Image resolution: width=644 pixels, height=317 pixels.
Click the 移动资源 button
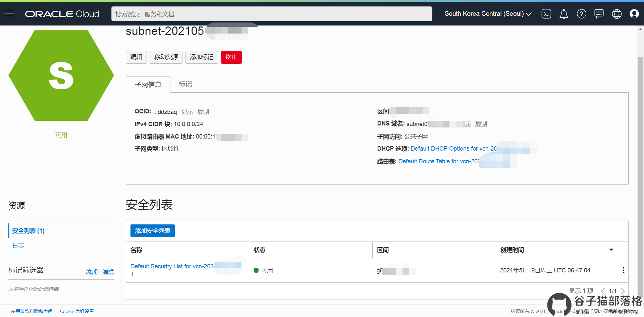pos(166,57)
